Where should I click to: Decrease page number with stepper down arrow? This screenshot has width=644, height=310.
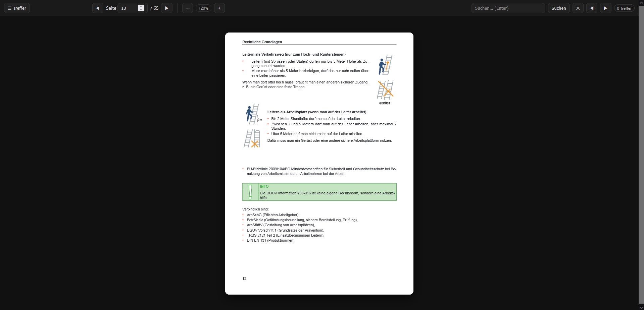click(x=141, y=10)
